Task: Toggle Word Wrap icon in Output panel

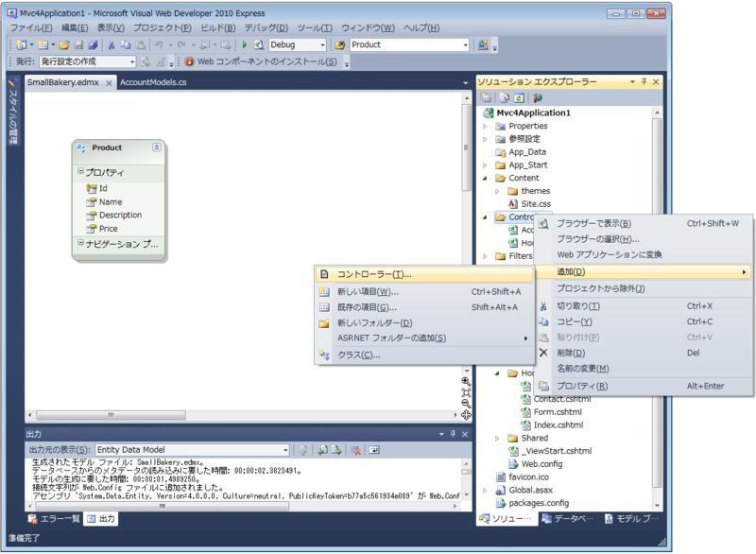Action: (x=374, y=450)
